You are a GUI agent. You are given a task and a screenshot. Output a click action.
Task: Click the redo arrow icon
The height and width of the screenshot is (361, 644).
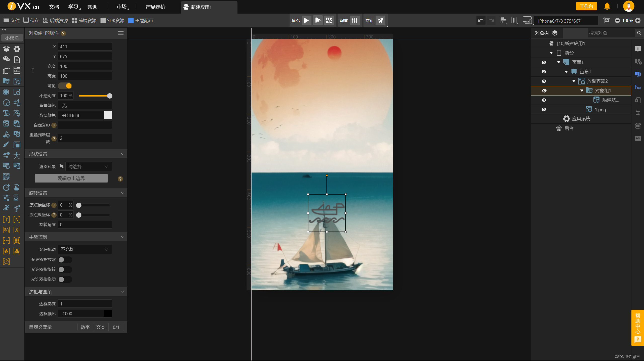[x=491, y=21]
